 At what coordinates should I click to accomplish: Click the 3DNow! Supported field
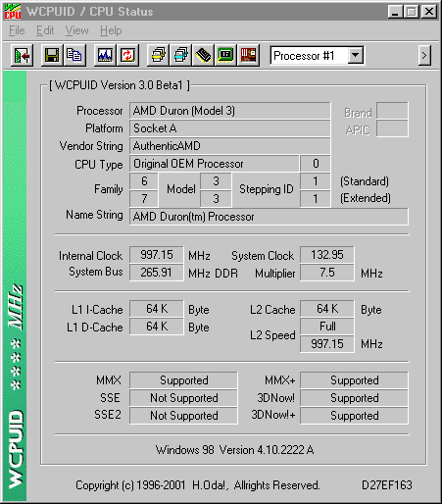tap(354, 398)
